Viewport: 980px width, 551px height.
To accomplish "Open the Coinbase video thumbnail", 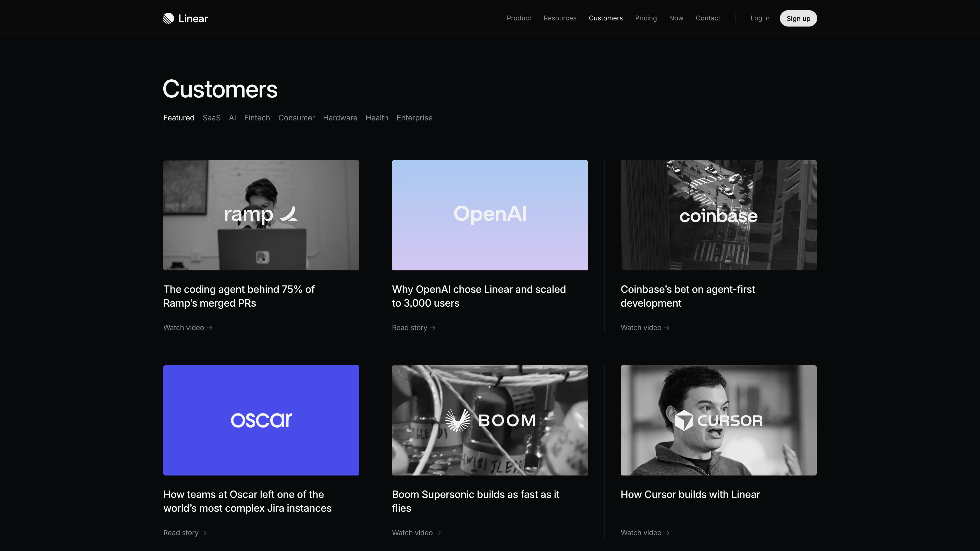I will click(x=719, y=215).
